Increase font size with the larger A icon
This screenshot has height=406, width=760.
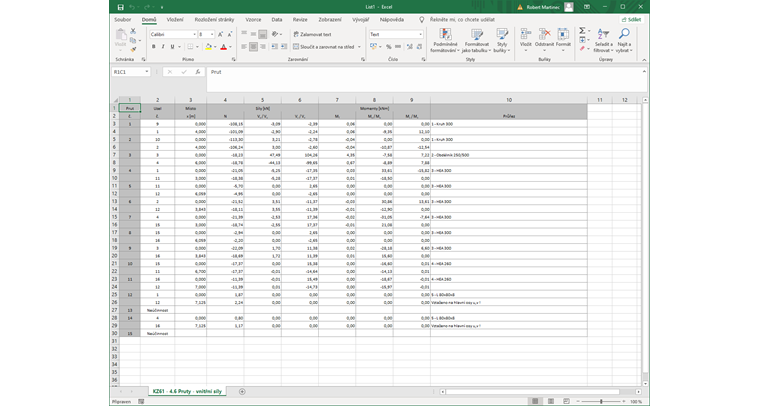(221, 34)
